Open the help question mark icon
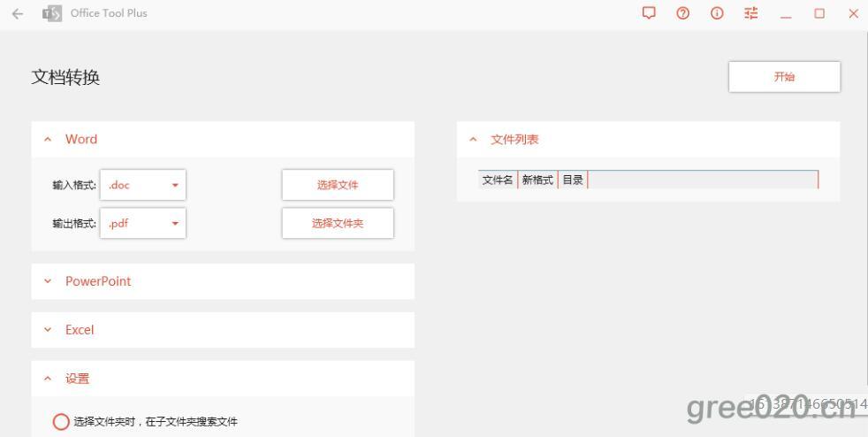The width and height of the screenshot is (868, 437). (682, 13)
